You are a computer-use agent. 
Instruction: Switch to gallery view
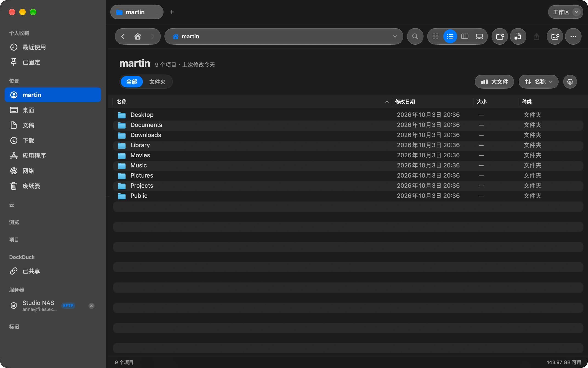pyautogui.click(x=479, y=37)
